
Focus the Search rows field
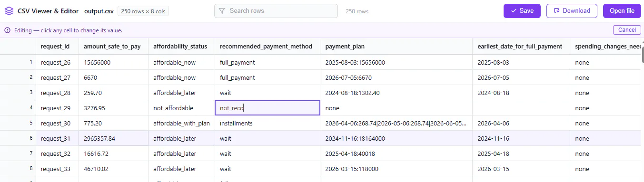276,11
